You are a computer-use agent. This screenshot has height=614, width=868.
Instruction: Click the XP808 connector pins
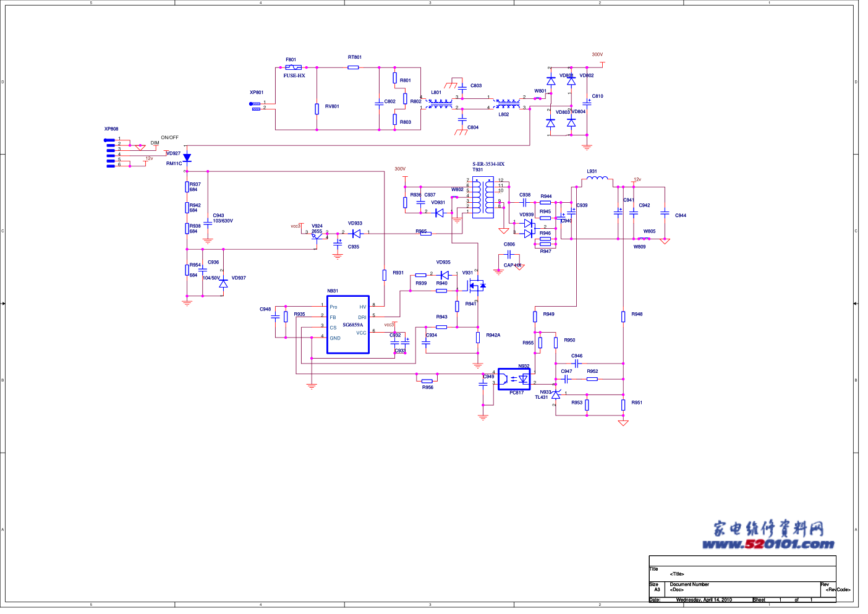(x=111, y=153)
